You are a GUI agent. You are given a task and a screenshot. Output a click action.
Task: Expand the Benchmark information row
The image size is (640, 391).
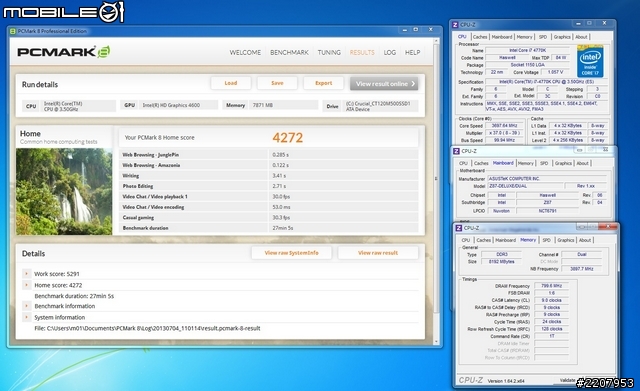pyautogui.click(x=26, y=306)
